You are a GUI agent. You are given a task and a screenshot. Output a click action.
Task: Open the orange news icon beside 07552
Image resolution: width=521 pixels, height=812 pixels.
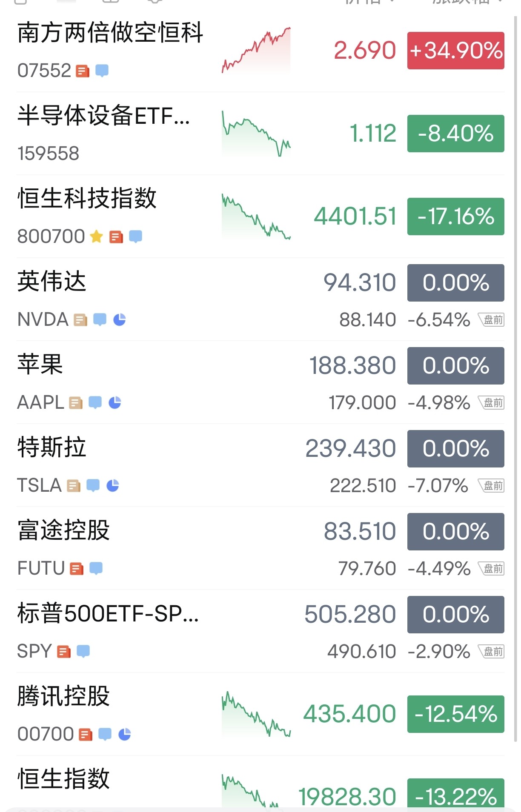pyautogui.click(x=83, y=71)
